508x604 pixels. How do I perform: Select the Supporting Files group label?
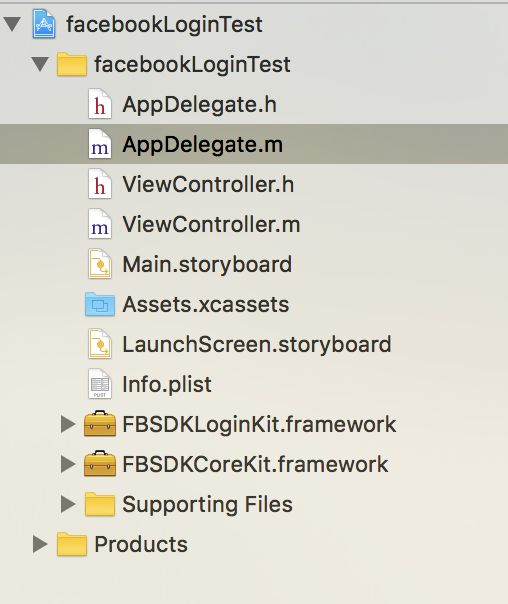208,504
